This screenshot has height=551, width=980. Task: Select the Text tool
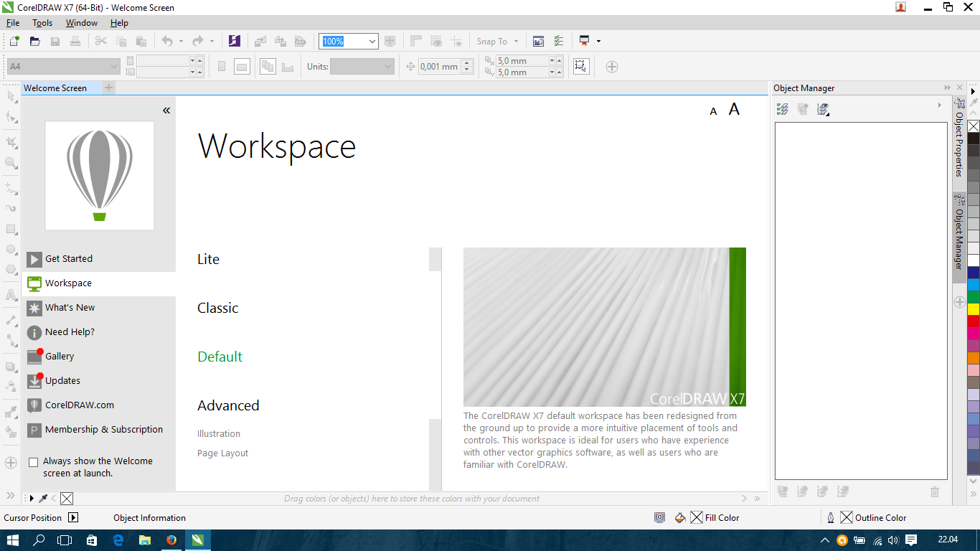(x=11, y=295)
